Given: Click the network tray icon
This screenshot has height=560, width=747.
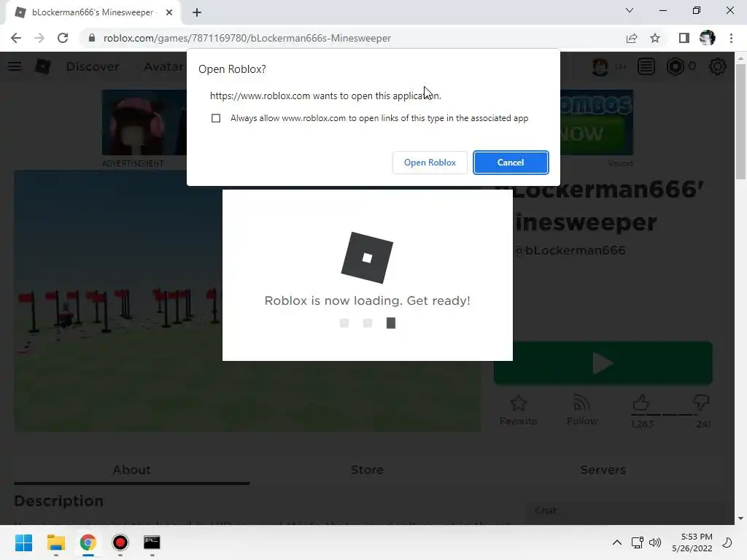Looking at the screenshot, I should pos(637,542).
